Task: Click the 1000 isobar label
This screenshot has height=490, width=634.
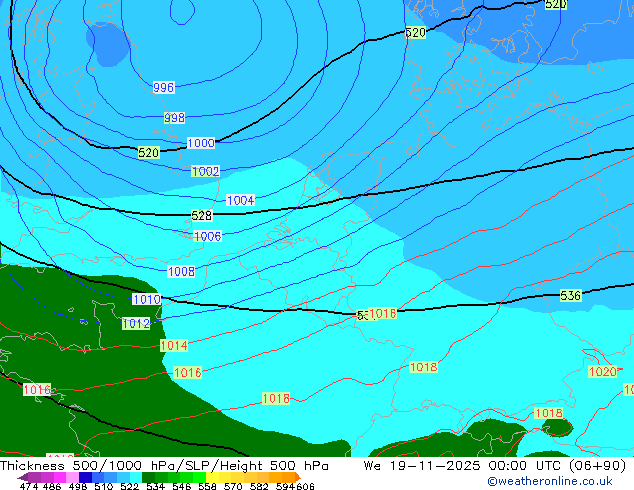Action: pos(201,143)
